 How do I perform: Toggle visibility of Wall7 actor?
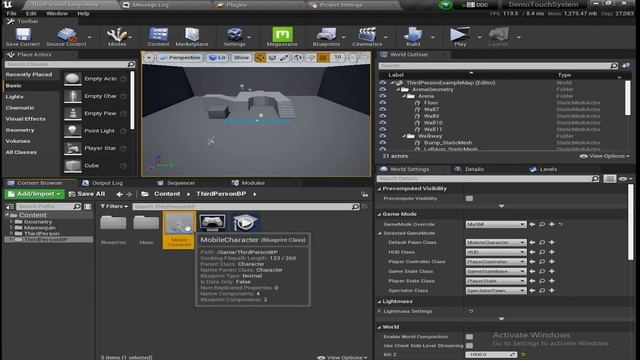(382, 109)
